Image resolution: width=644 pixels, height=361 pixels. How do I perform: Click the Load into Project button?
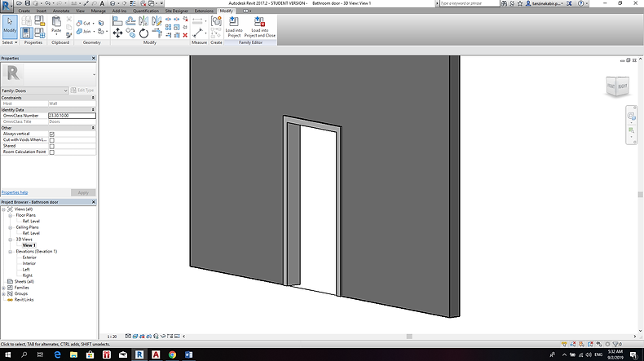point(234,27)
